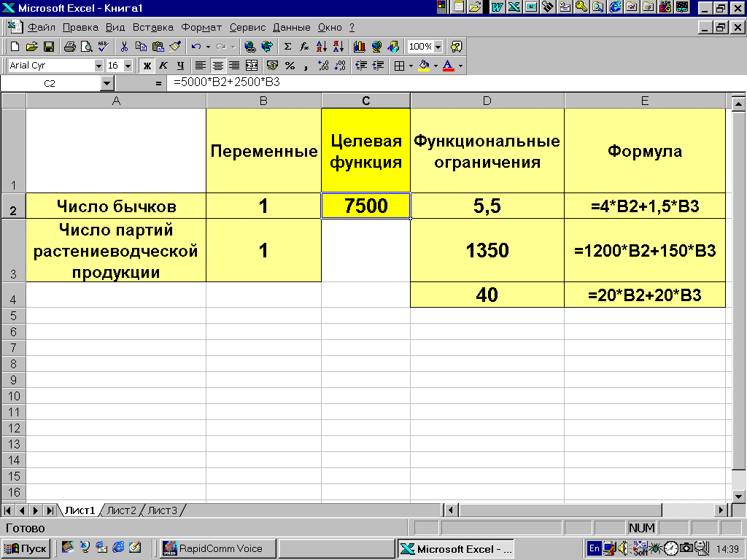Viewport: 747px width, 560px height.
Task: Click the Map globe icon
Action: pos(376,47)
